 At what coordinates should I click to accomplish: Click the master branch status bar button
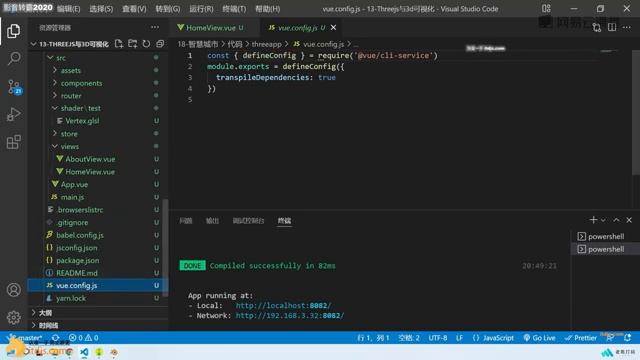[x=25, y=338]
